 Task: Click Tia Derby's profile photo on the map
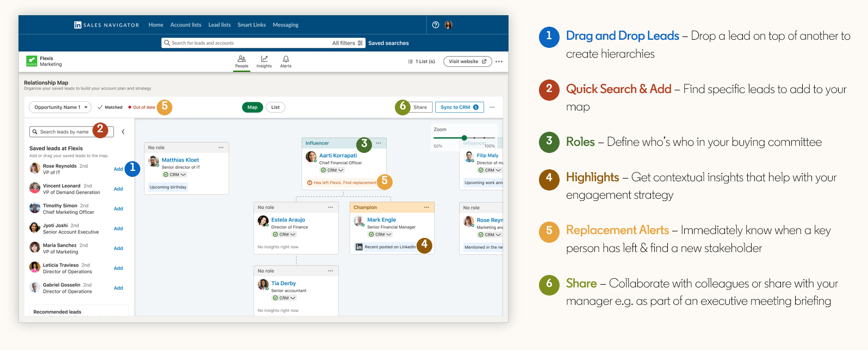[263, 285]
